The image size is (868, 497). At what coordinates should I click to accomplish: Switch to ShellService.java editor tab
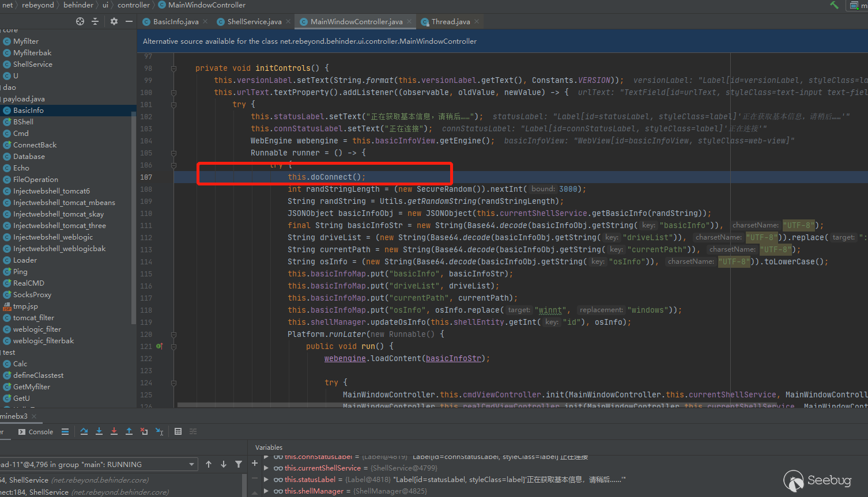point(254,22)
